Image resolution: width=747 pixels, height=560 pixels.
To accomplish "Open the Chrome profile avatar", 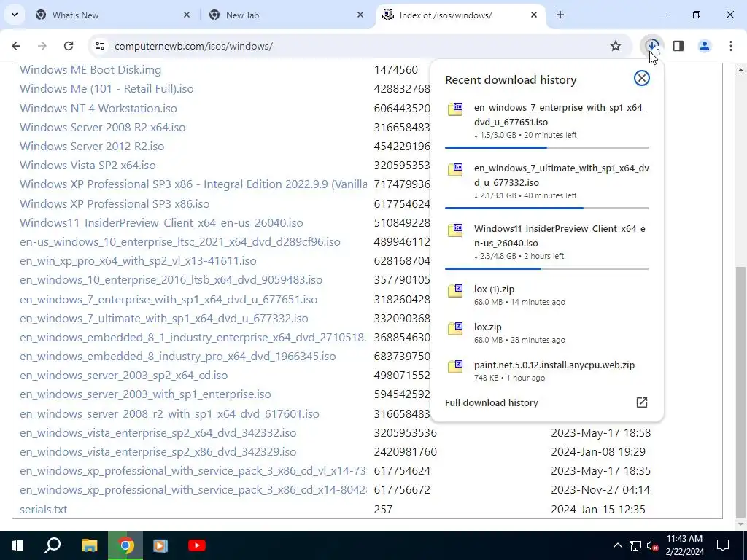I will click(x=705, y=46).
